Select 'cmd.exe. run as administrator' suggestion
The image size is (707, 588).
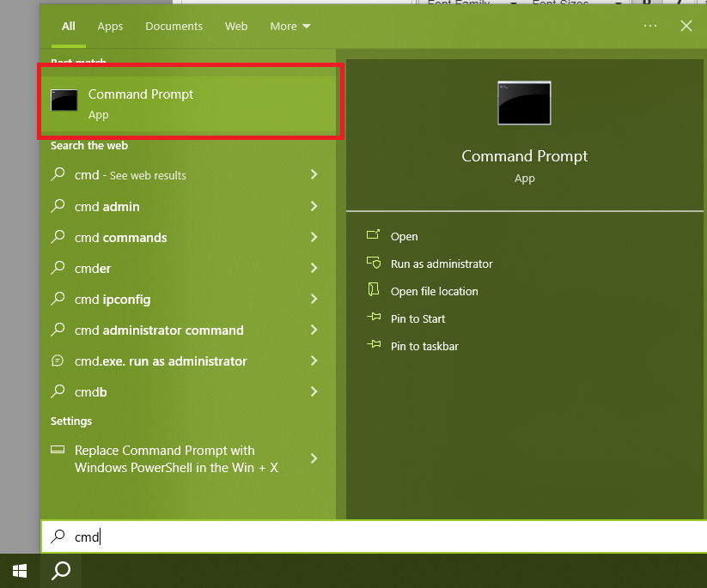pyautogui.click(x=188, y=361)
